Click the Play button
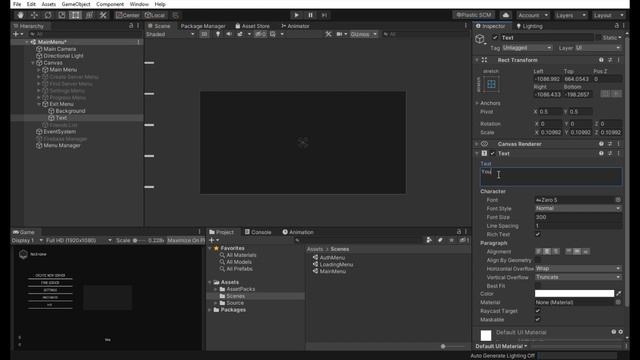 click(297, 15)
